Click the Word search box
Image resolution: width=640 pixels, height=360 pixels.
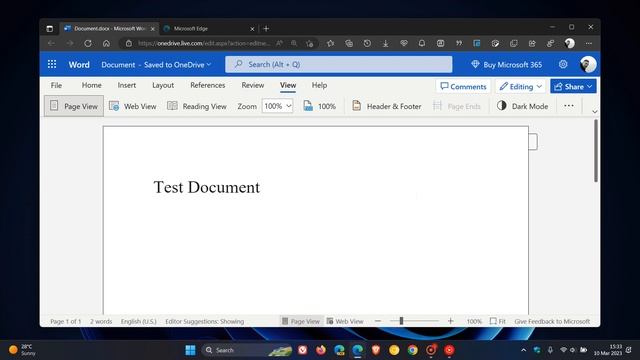coord(339,64)
